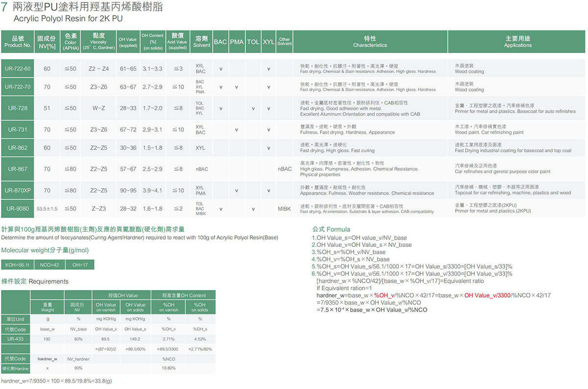The image size is (588, 389).
Task: Select the 主要用途 Applications column header
Action: [x=517, y=42]
